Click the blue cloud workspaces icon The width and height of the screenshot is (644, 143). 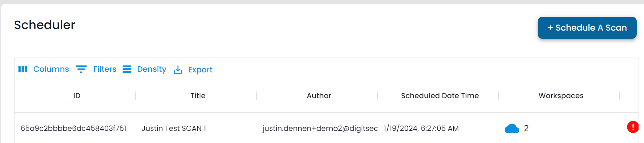(512, 128)
